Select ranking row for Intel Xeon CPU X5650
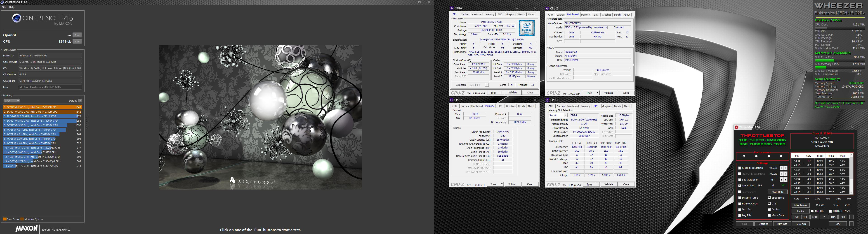This screenshot has width=868, height=234. click(x=42, y=116)
